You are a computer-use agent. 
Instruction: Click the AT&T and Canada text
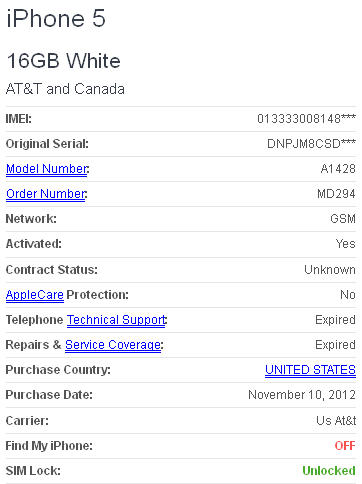65,89
